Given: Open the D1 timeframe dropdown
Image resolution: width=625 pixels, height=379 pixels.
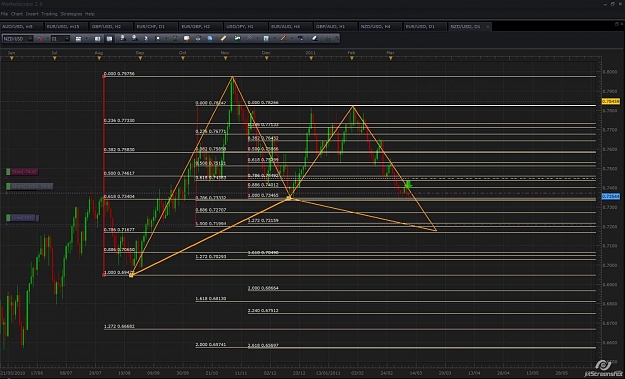Looking at the screenshot, I should click(x=67, y=39).
